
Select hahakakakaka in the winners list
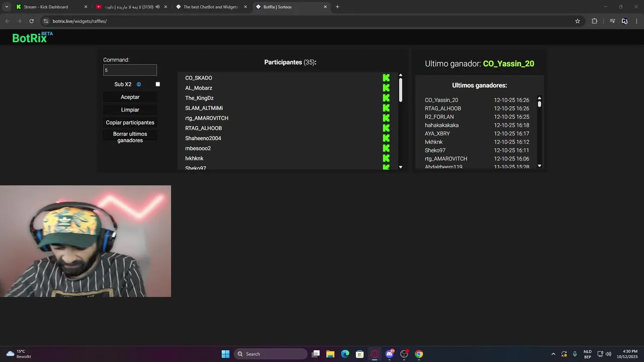coord(442,125)
